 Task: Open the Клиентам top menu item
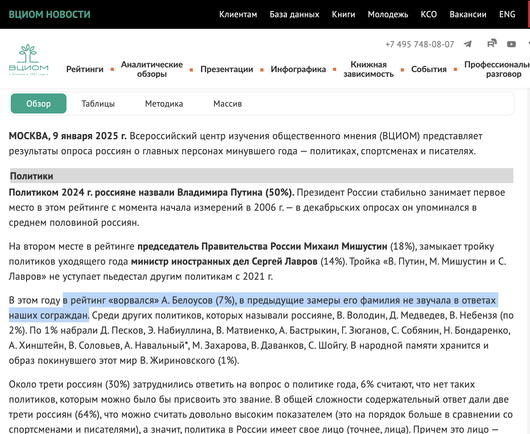[x=238, y=15]
